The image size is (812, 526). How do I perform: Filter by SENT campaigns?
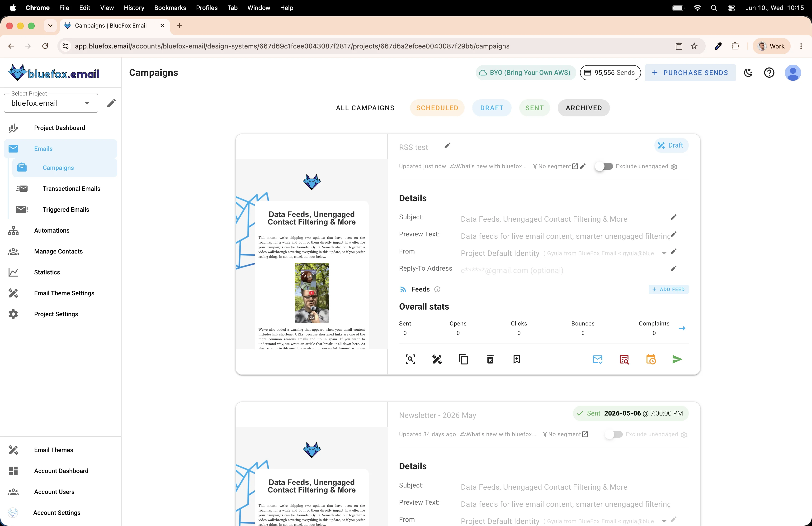534,108
